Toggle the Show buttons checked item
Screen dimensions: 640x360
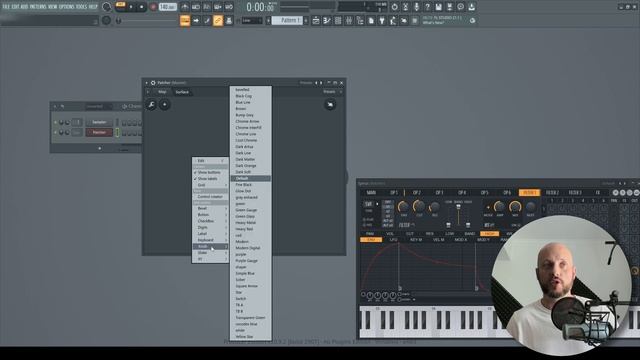click(x=210, y=173)
